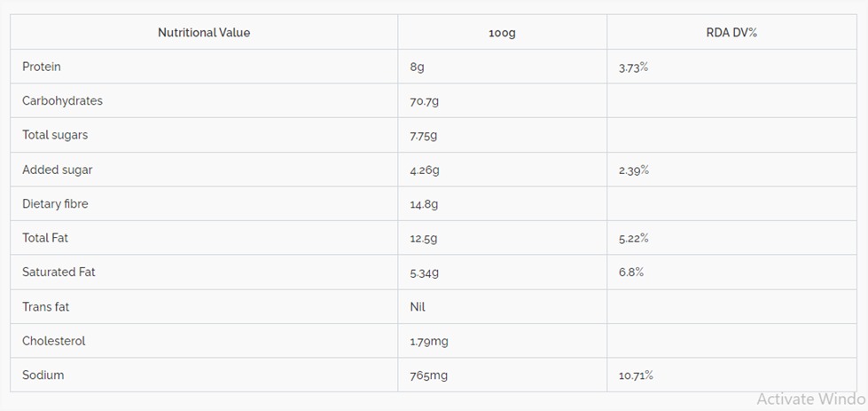The height and width of the screenshot is (411, 868).
Task: Select the 765mg sodium value
Action: click(428, 375)
